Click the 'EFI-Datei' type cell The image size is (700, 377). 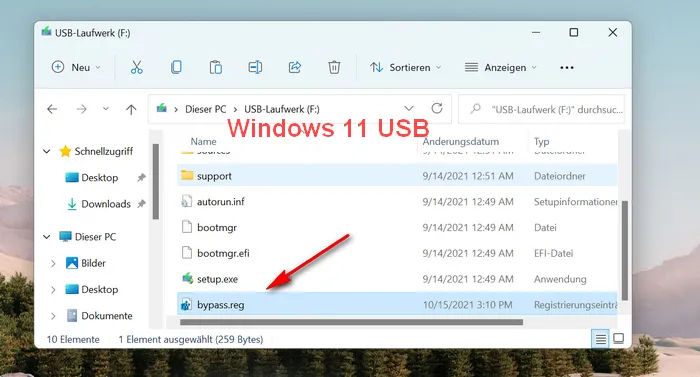point(554,253)
